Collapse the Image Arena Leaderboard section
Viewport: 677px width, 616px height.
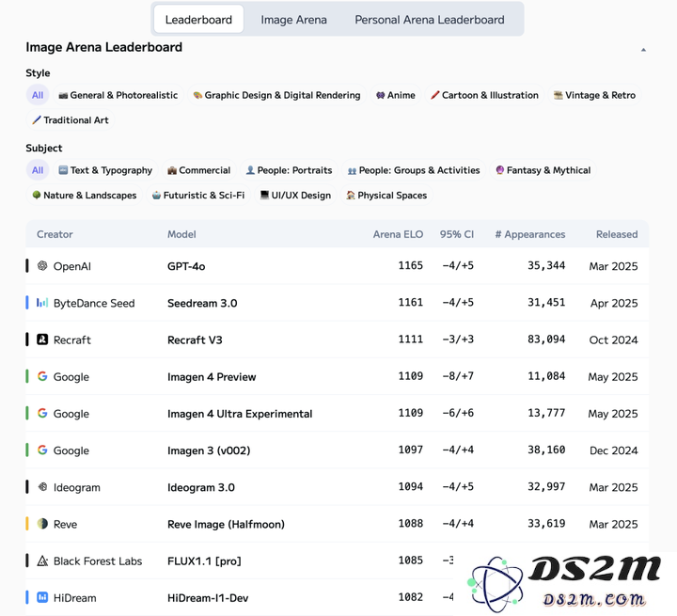[643, 50]
